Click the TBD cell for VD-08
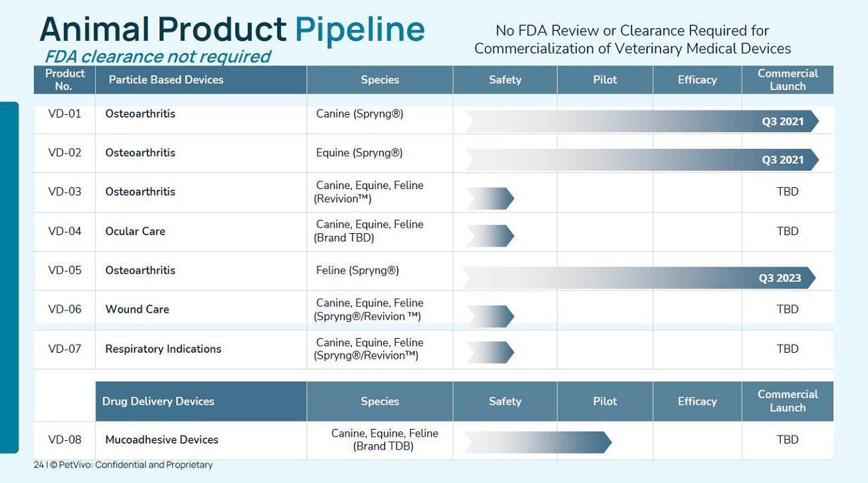 [788, 440]
